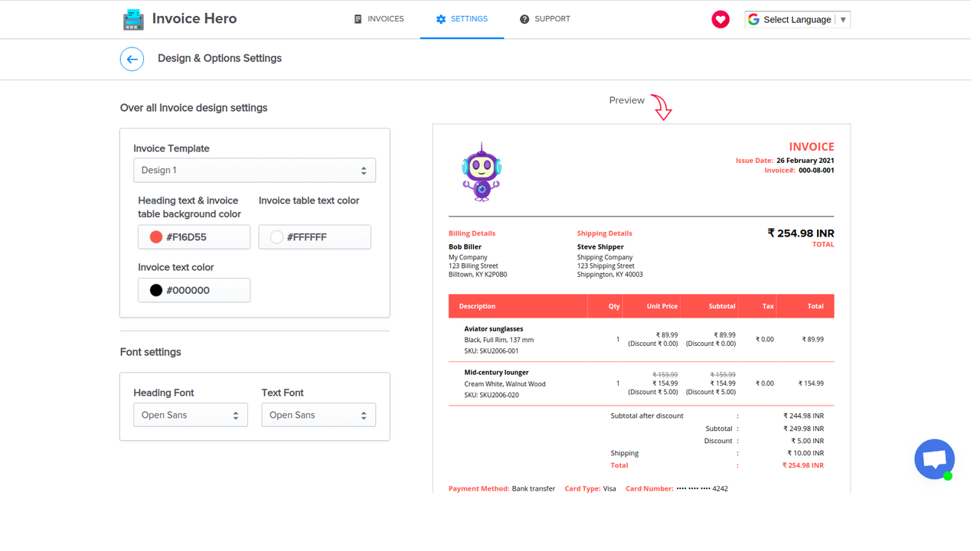Click the white #FFFFFF color swatch
This screenshot has width=980, height=551.
point(277,237)
